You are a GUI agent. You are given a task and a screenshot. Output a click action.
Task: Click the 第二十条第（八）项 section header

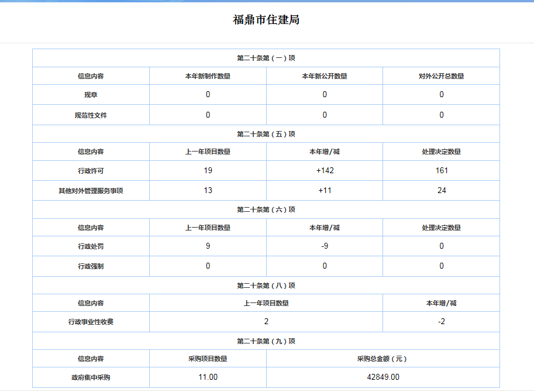click(x=266, y=286)
